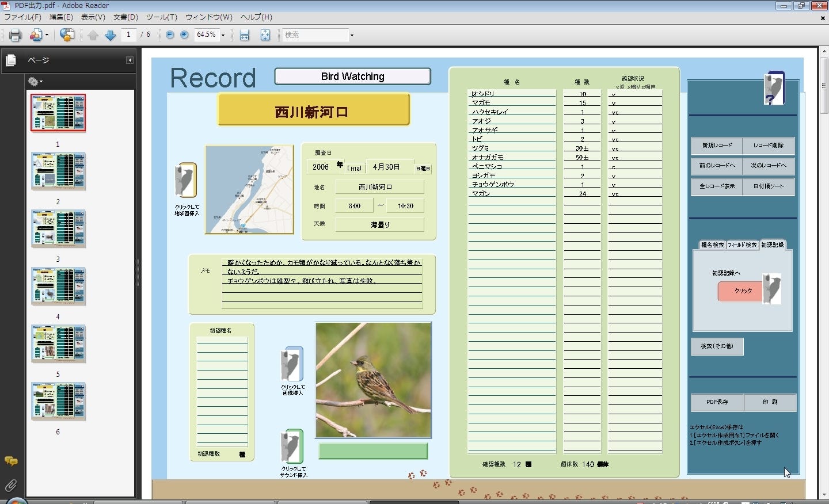Click the レコード削除 button
Screen dimensions: 829x504
point(769,146)
